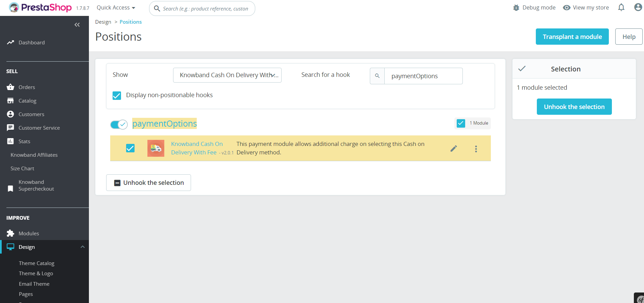
Task: Click the Design monitor icon
Action: click(10, 247)
